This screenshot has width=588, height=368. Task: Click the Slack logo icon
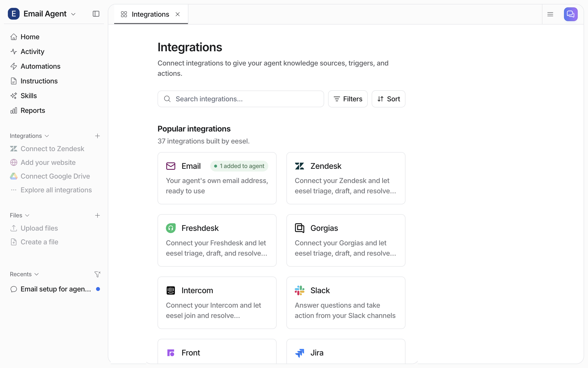[300, 290]
